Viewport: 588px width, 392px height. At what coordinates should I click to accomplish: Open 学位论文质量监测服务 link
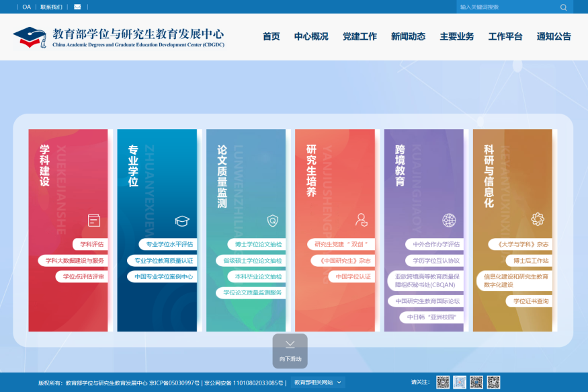coord(251,292)
